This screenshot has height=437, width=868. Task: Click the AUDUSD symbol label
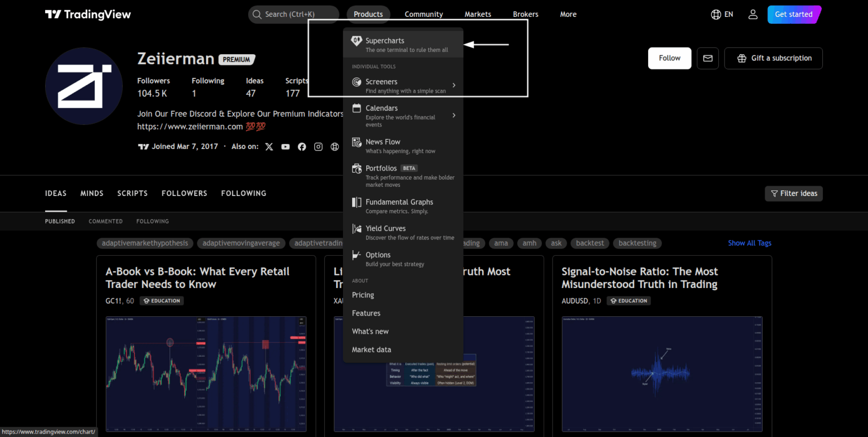(575, 301)
